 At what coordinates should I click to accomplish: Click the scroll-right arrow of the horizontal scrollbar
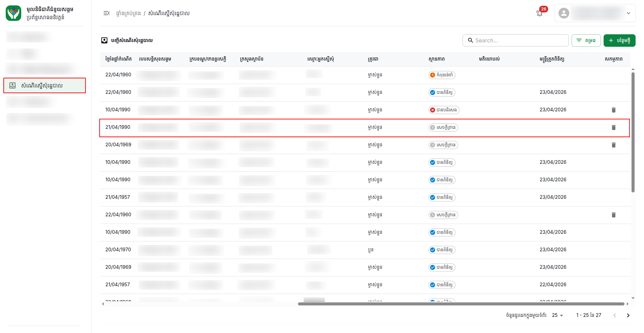[627, 304]
